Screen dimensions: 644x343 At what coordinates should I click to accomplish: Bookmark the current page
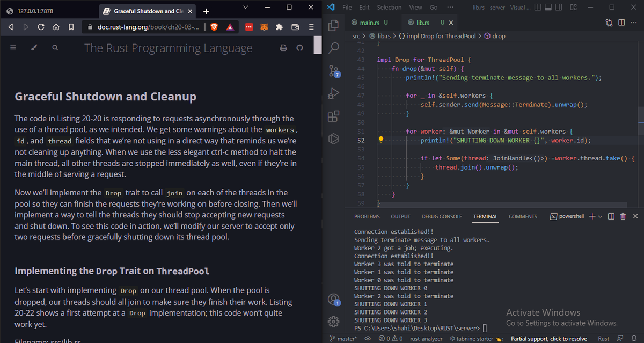pos(71,27)
